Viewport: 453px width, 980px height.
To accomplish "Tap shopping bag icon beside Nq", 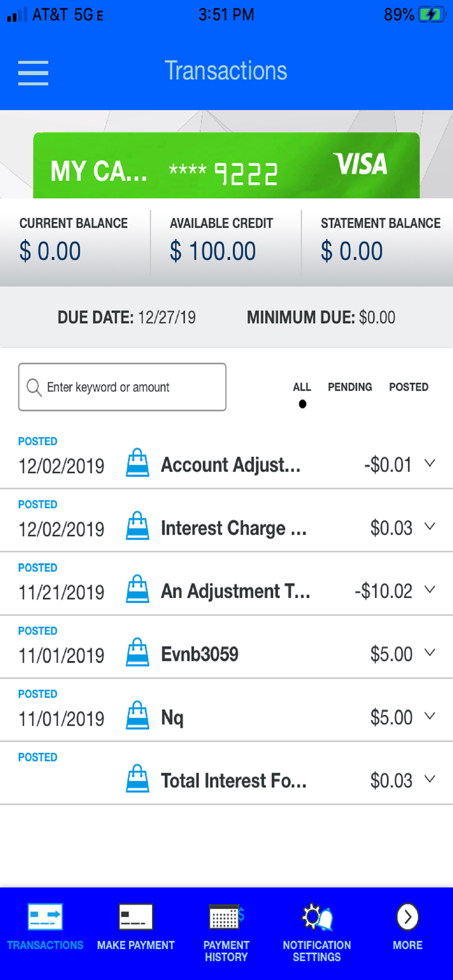I will (138, 715).
